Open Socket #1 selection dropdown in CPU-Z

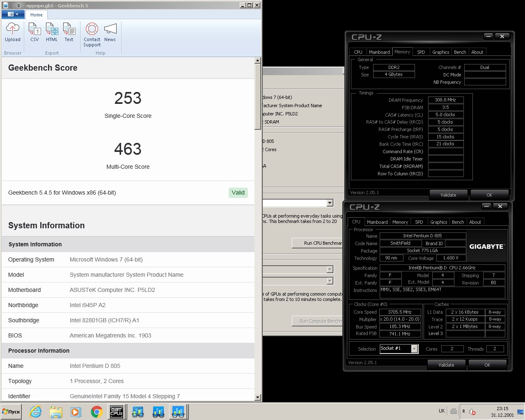tap(415, 349)
